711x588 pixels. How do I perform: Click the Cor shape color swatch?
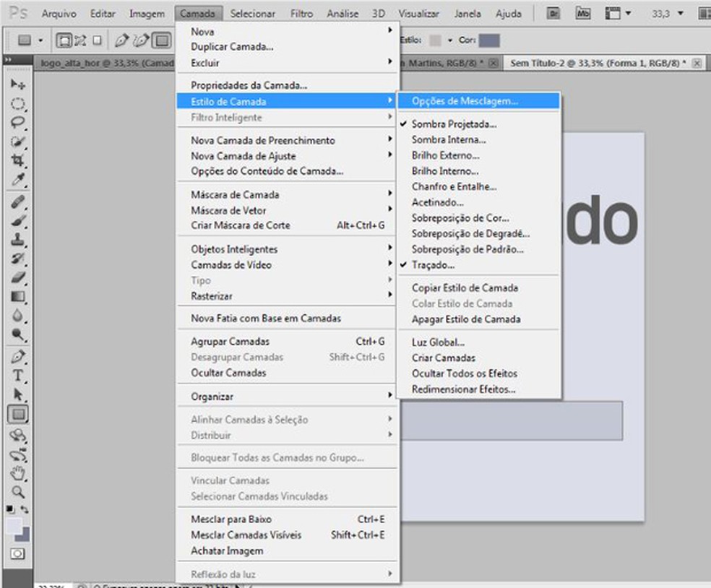pyautogui.click(x=490, y=40)
